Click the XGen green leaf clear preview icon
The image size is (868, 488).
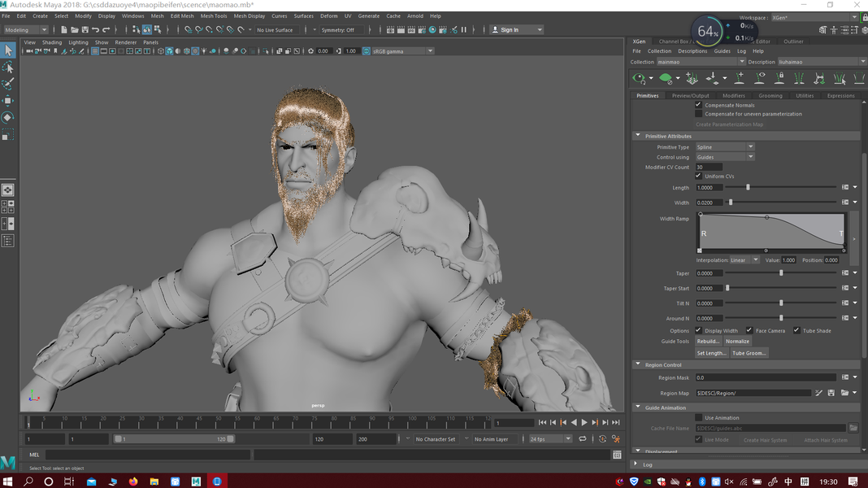(666, 78)
